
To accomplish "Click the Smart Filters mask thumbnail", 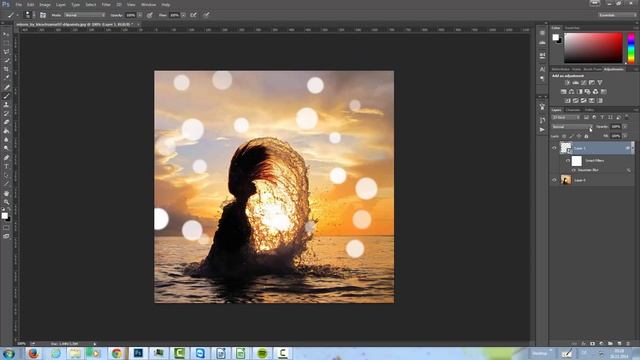I will tap(576, 161).
